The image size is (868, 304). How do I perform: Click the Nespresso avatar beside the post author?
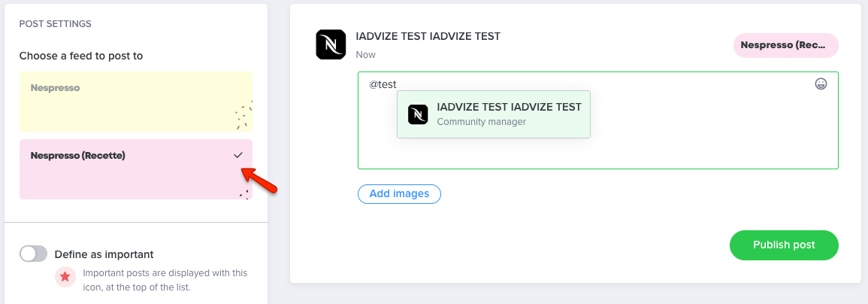click(x=331, y=44)
